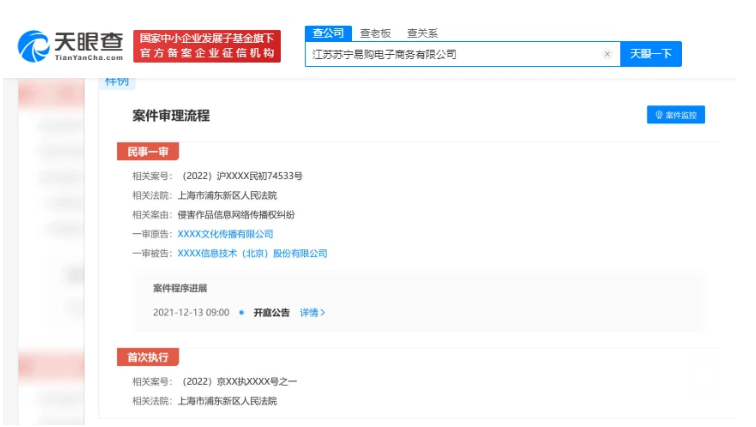Click the blue dot beside 开庭公告
This screenshot has width=756, height=427.
click(x=241, y=313)
